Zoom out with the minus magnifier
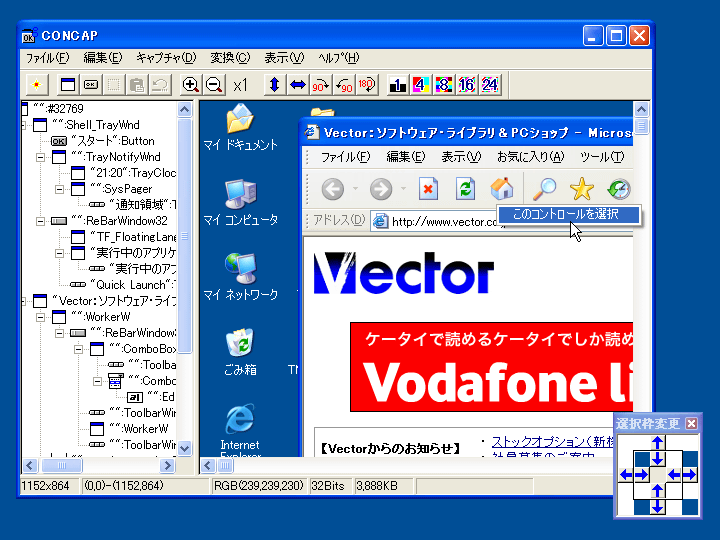Image resolution: width=720 pixels, height=540 pixels. point(214,84)
